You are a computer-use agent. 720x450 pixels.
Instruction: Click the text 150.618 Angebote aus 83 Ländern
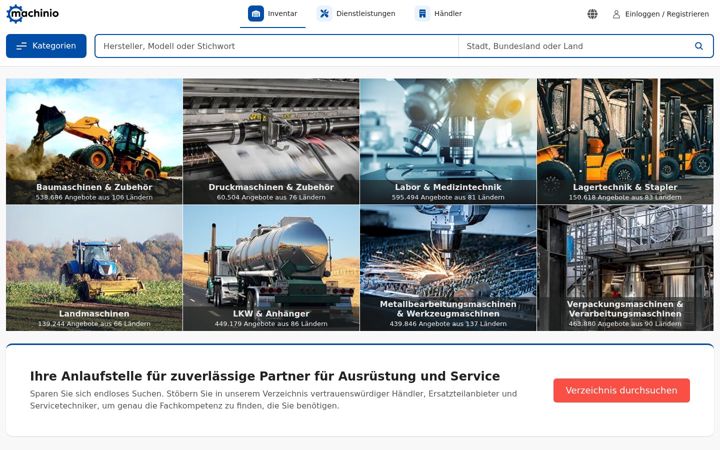click(625, 197)
